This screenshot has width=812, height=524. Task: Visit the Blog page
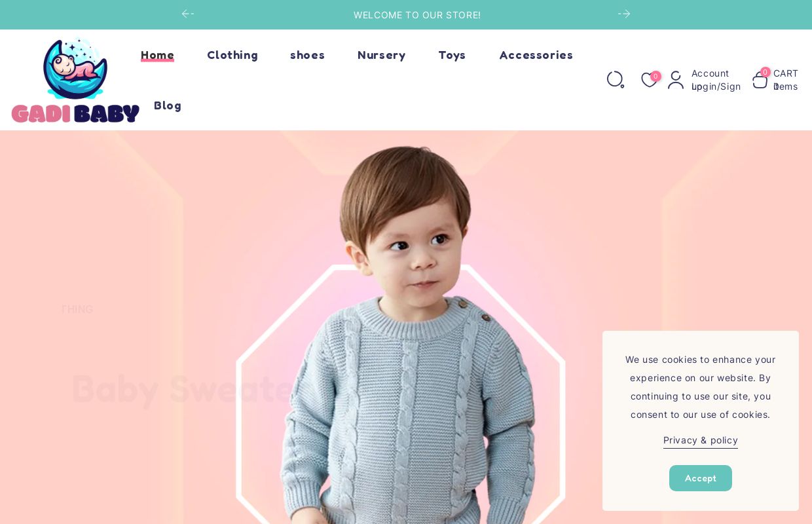point(168,105)
